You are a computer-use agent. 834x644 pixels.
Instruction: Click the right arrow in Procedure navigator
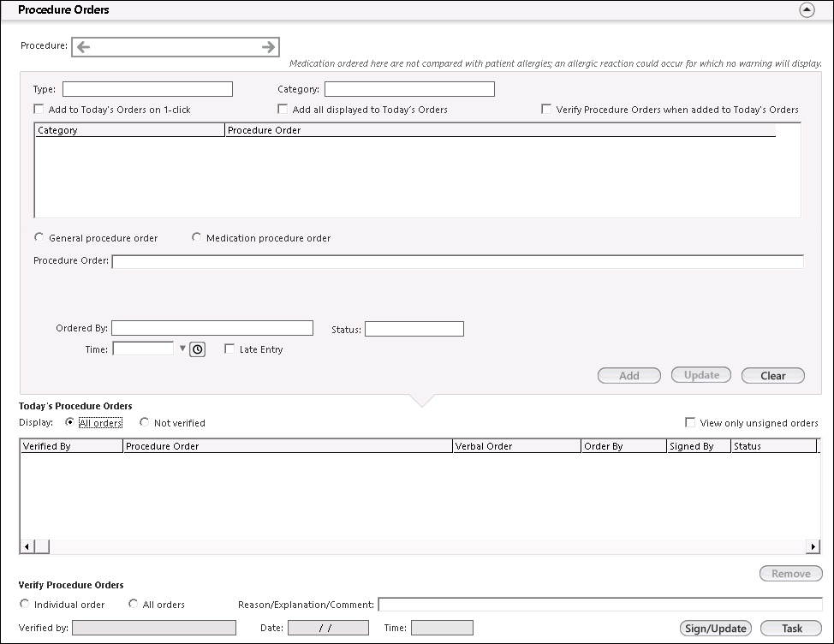269,47
